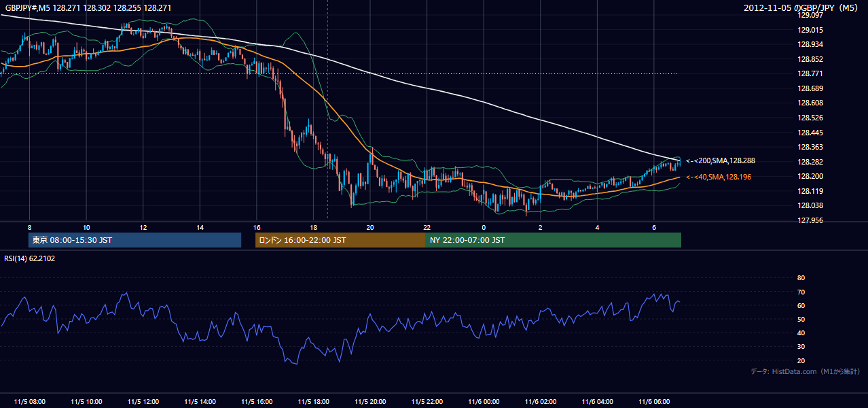868x408 pixels.
Task: Click the RSI(14) 62.2102 indicator label
Action: click(29, 258)
